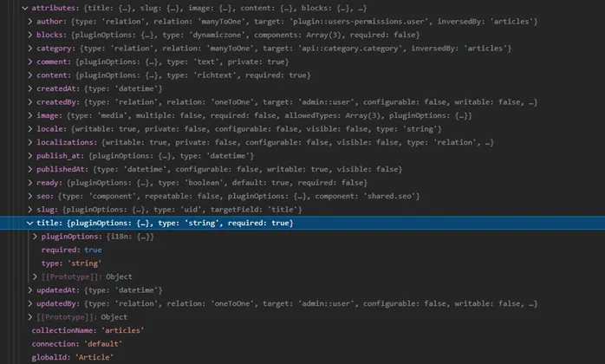The image size is (605, 364).
Task: Select the collectionName 'articles' line
Action: pos(88,330)
